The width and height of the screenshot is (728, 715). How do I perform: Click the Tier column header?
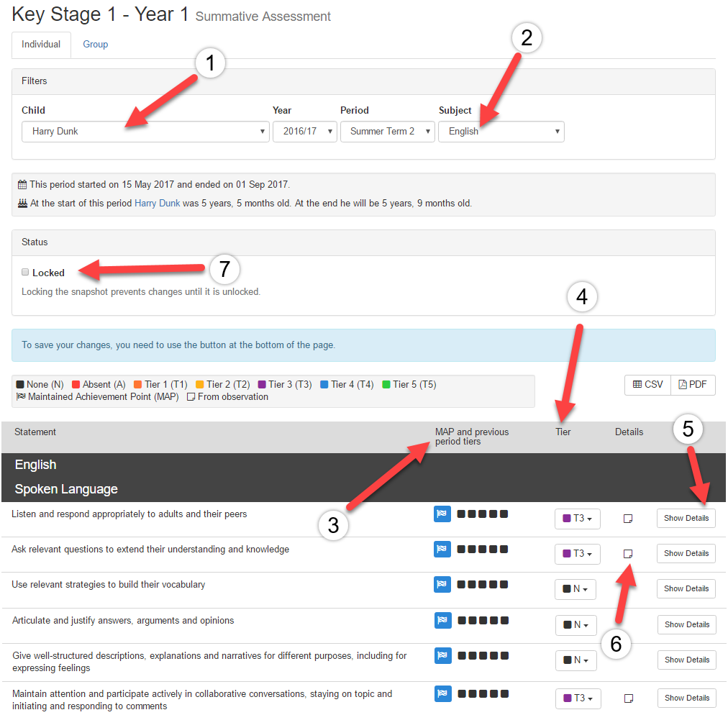[563, 432]
